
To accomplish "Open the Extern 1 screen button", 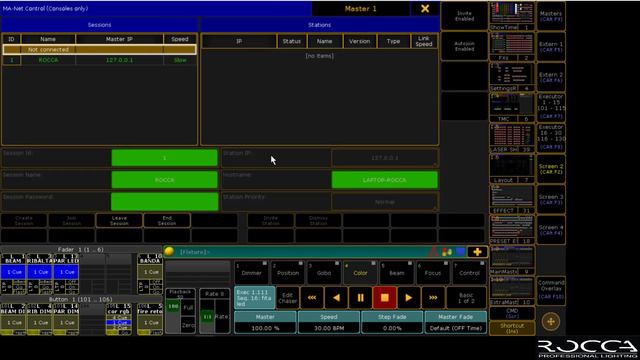I will 551,47.
